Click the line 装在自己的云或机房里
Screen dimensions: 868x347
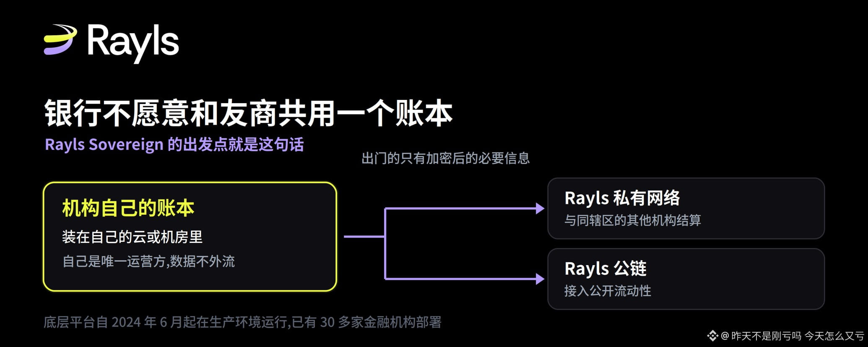tap(133, 237)
